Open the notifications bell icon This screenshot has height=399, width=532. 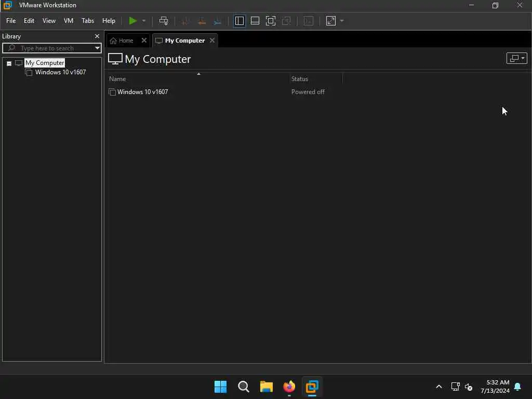[x=517, y=387]
